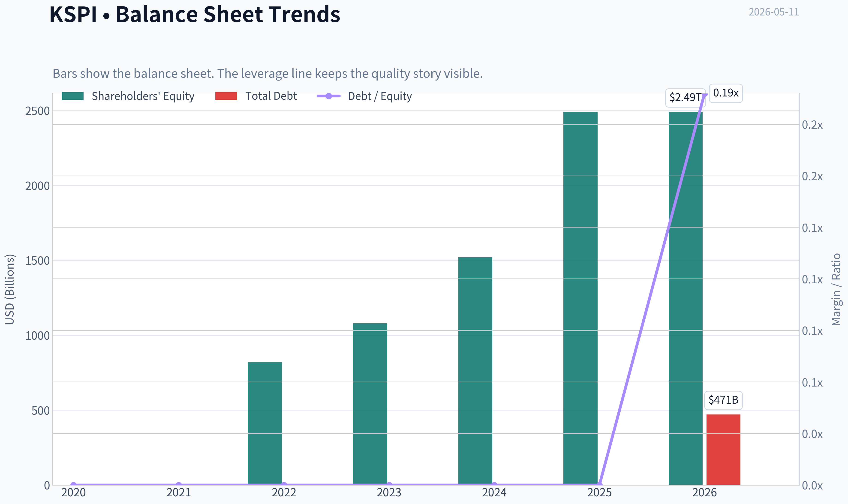848x504 pixels.
Task: Select the 0.19x ratio data label
Action: tap(726, 93)
